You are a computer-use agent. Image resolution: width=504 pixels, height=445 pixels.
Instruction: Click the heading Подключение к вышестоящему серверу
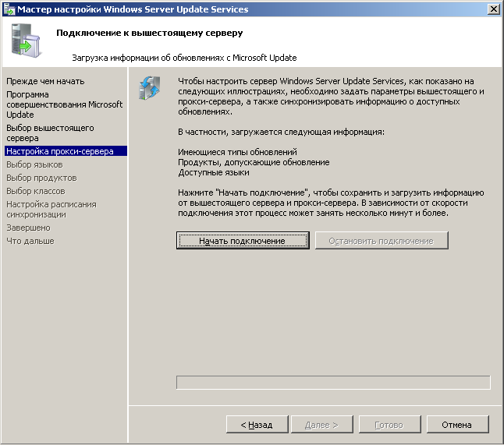[150, 33]
